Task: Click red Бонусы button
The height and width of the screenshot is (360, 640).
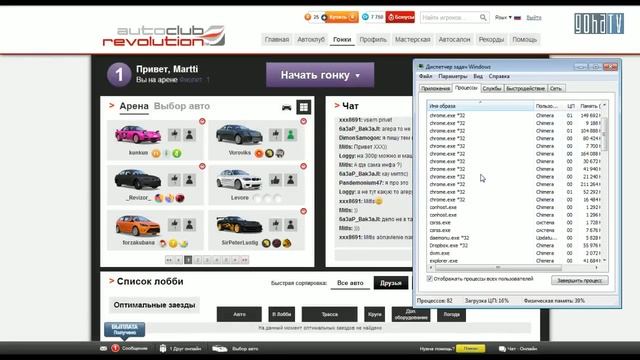Action: pyautogui.click(x=400, y=17)
